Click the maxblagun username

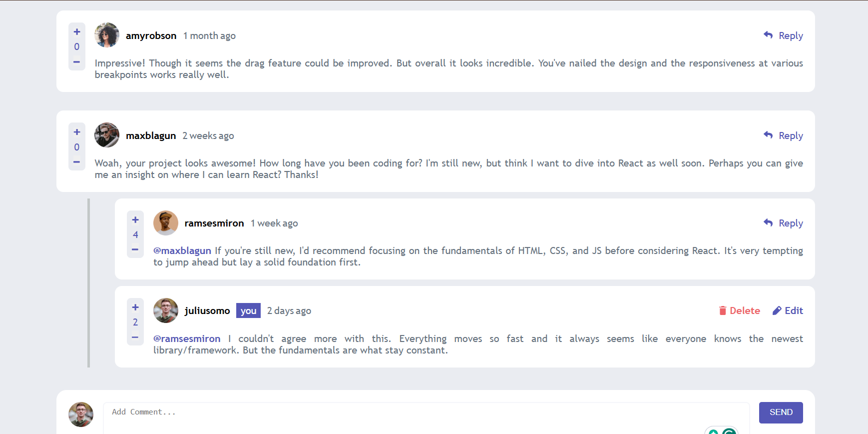coord(151,135)
